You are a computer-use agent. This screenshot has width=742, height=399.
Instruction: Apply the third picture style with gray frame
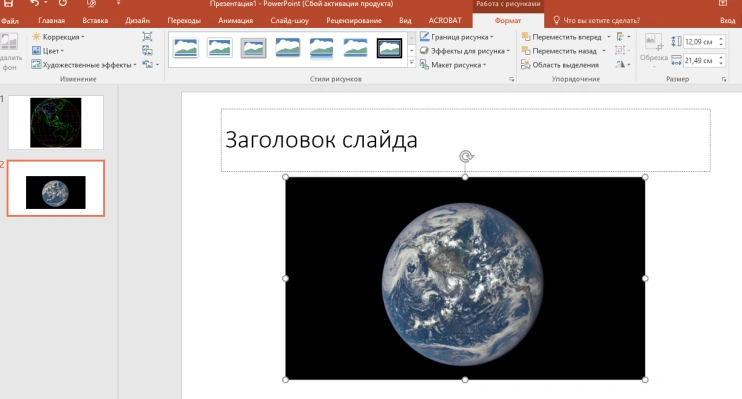(254, 48)
